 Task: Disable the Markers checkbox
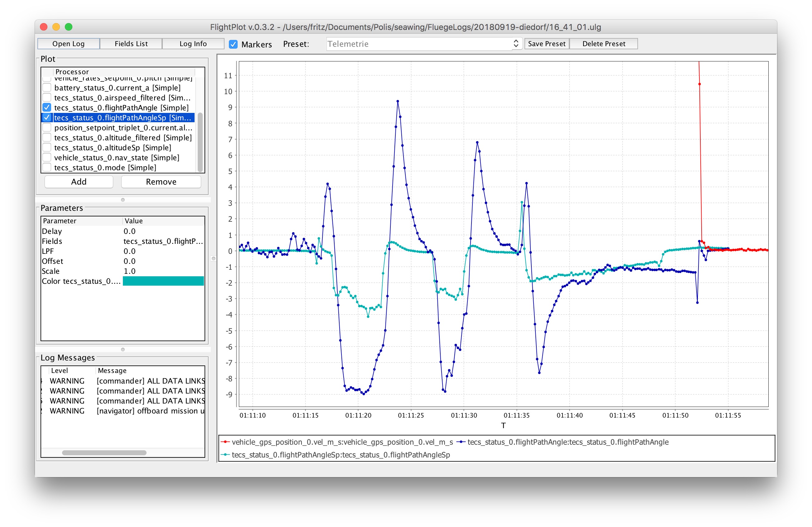point(233,44)
